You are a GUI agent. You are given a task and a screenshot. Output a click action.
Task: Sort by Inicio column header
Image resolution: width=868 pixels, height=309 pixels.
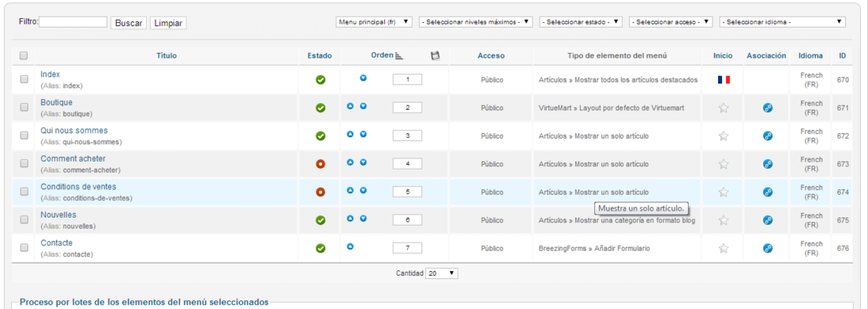[723, 55]
